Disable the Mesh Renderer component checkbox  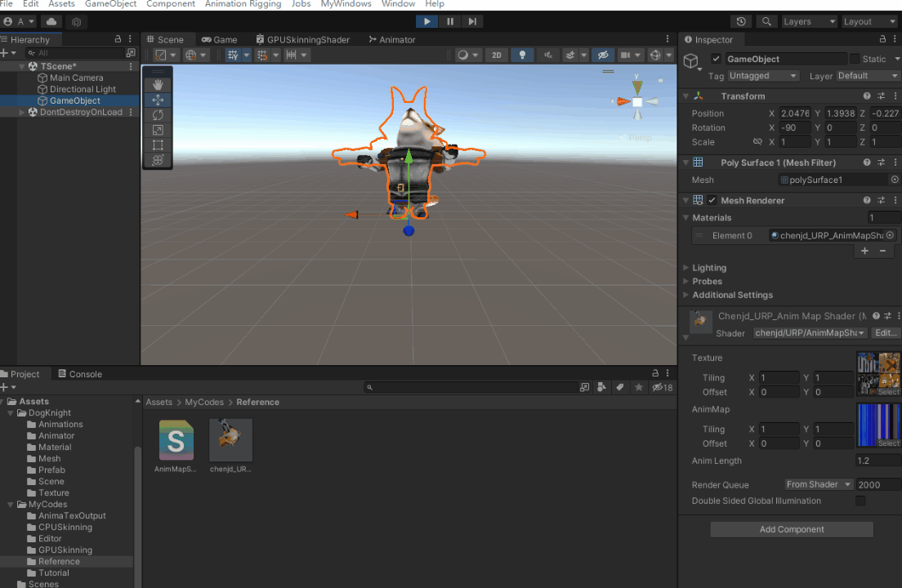(710, 200)
